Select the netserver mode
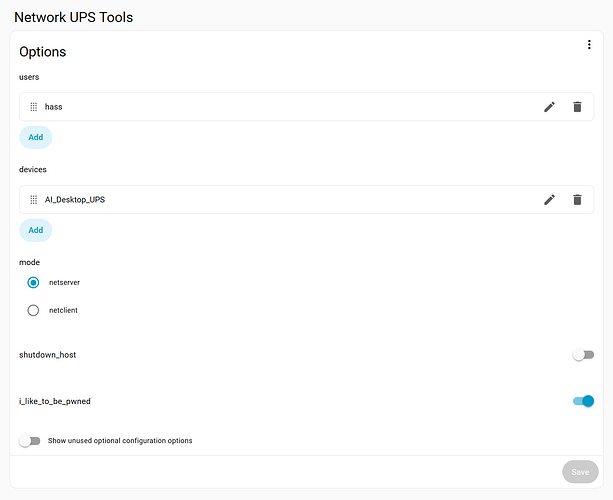This screenshot has height=500, width=613. [34, 283]
